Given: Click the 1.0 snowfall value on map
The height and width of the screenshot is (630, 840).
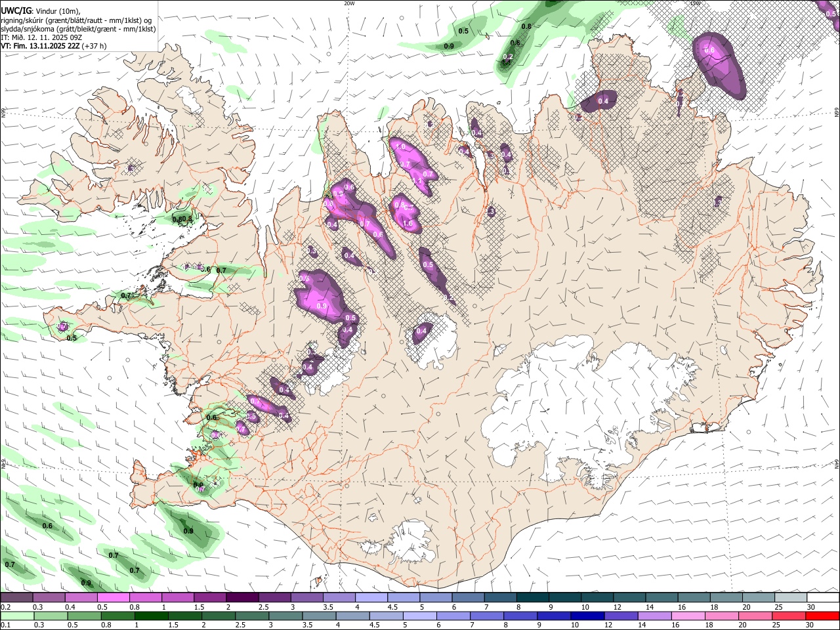Looking at the screenshot, I should coord(399,145).
